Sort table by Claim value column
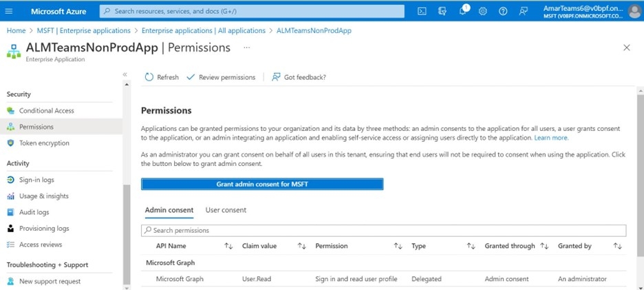 [x=301, y=246]
